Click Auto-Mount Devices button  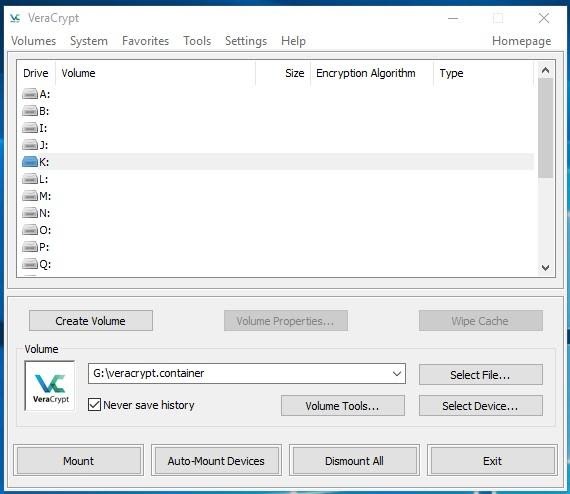click(216, 461)
